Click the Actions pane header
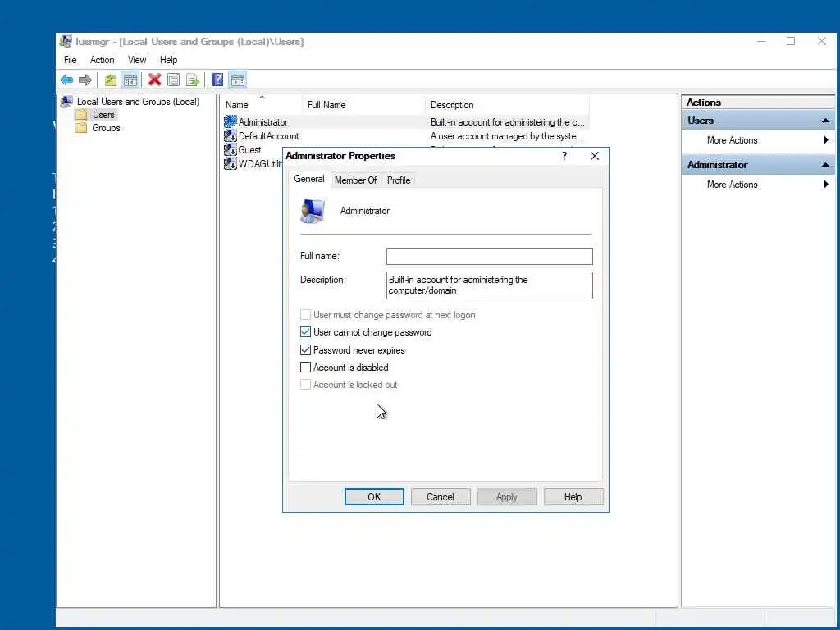 pyautogui.click(x=758, y=103)
